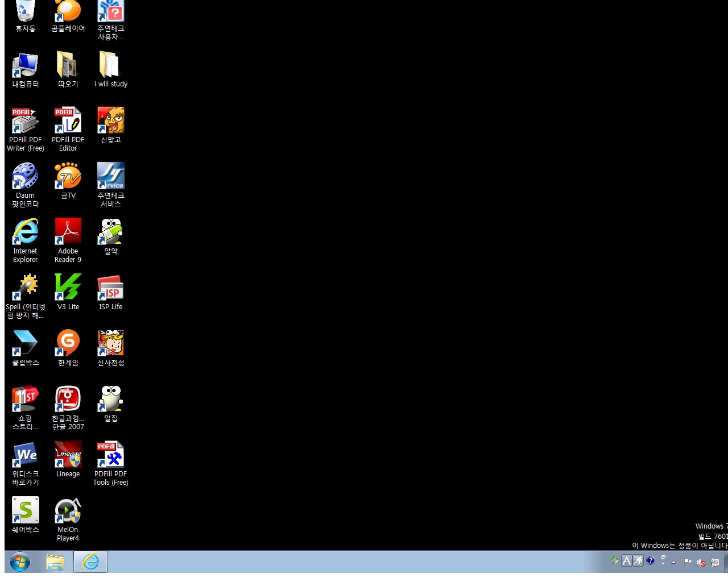The width and height of the screenshot is (728, 582).
Task: Open the network connection tray icon
Action: [715, 562]
